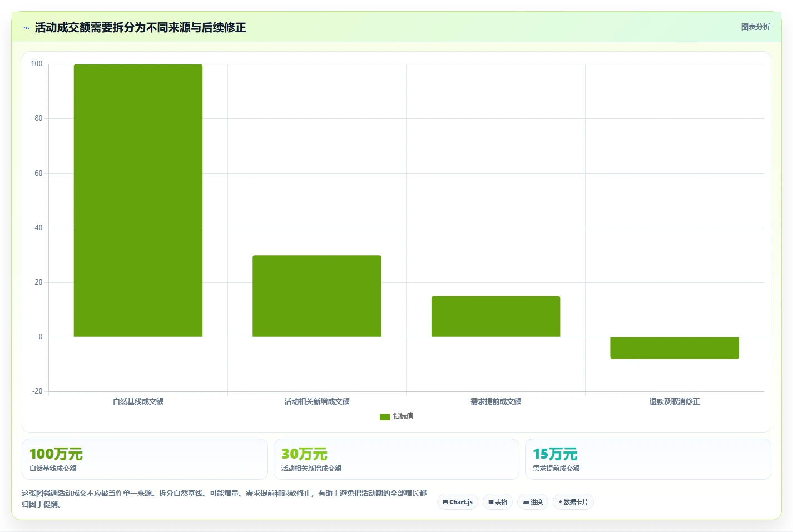Select the 数据卡片 tag chip

click(573, 502)
